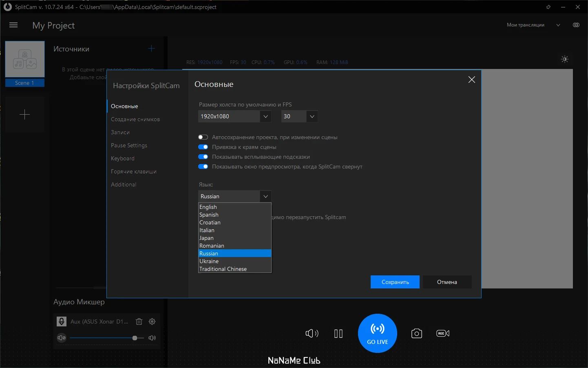
Task: Toggle the speaker volume icon under the preview
Action: pyautogui.click(x=312, y=334)
